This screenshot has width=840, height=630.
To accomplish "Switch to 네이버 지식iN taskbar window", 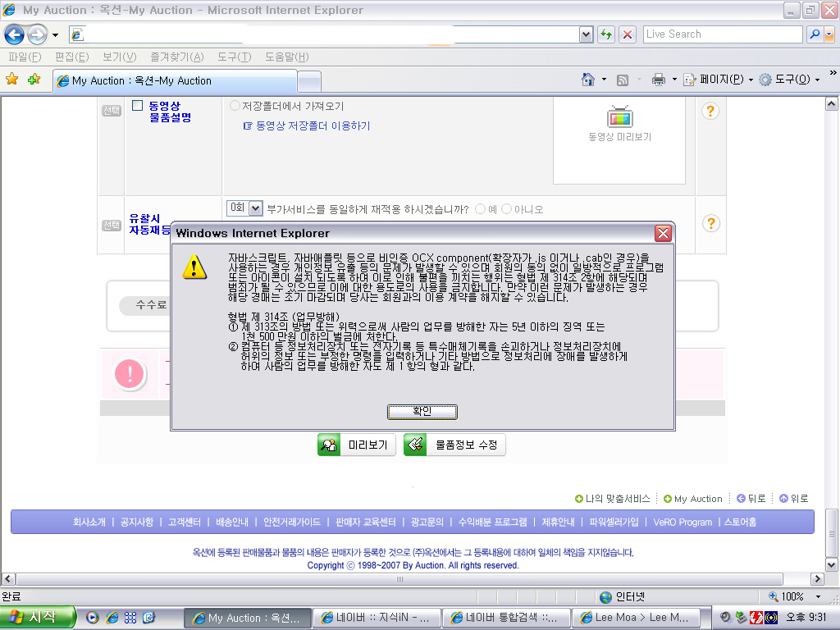I will (377, 618).
